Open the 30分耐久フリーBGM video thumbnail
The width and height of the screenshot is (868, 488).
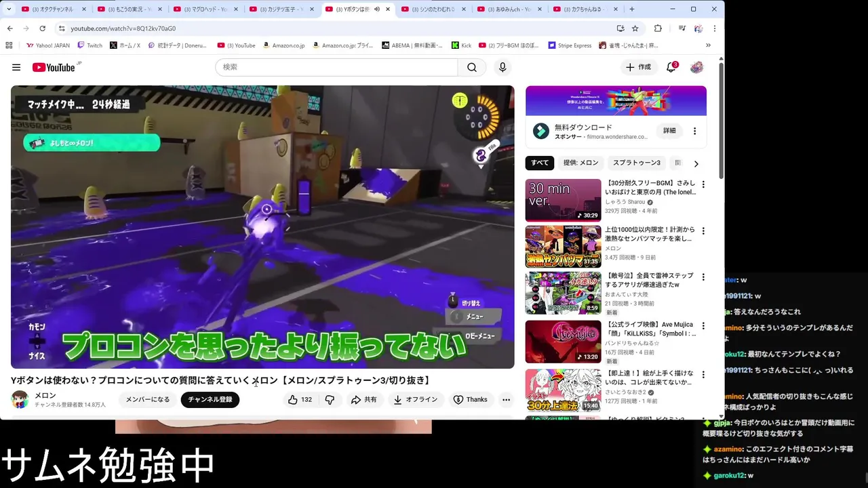coord(563,200)
